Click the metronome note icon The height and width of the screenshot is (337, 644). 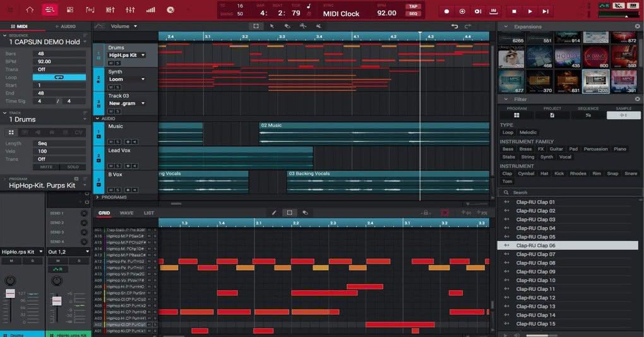[309, 6]
